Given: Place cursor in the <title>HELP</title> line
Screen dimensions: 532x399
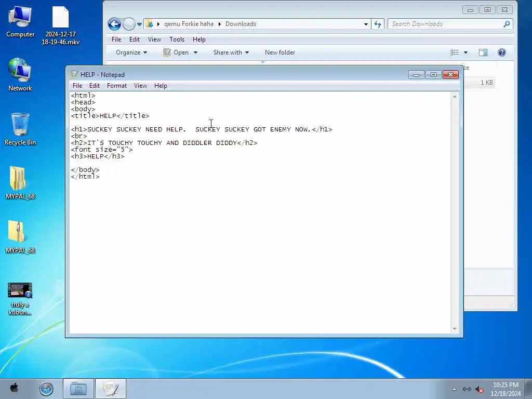Looking at the screenshot, I should tap(110, 116).
